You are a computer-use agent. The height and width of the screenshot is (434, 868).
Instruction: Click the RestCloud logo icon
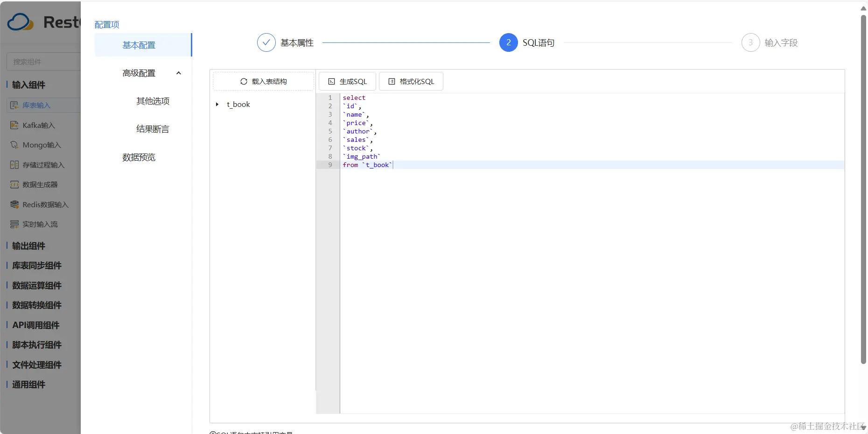[21, 22]
